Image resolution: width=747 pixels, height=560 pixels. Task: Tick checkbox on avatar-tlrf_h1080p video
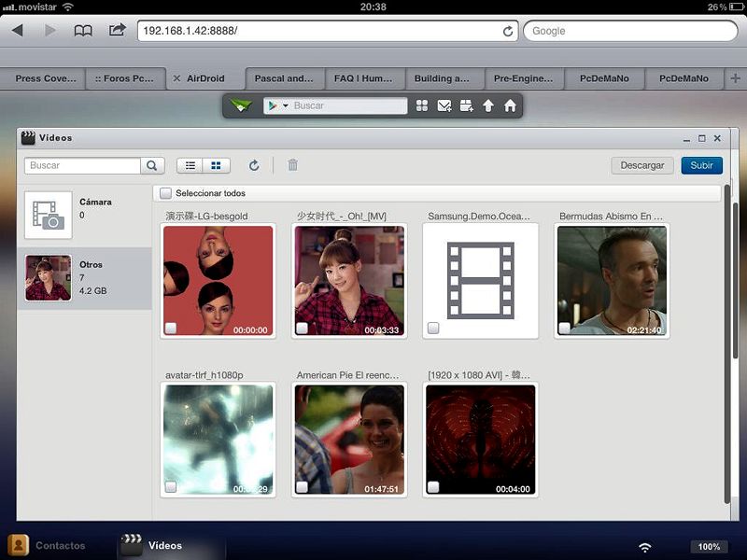[x=171, y=486]
